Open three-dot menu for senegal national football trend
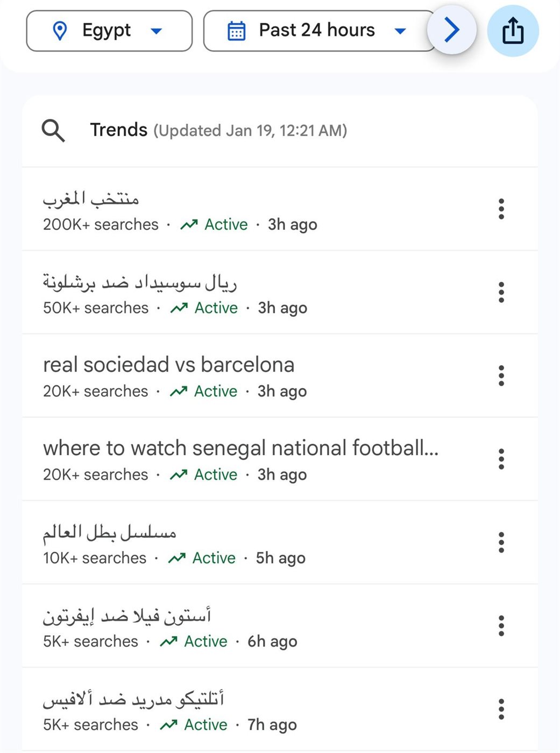 [x=501, y=459]
